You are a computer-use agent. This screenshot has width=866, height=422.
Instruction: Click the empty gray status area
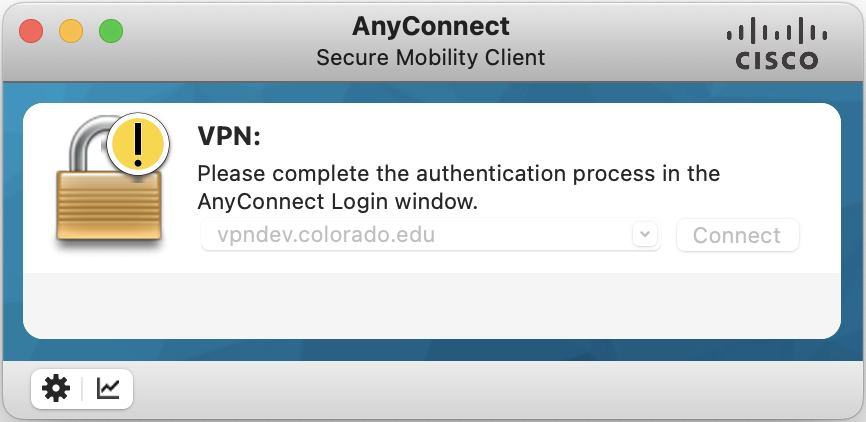tap(431, 305)
